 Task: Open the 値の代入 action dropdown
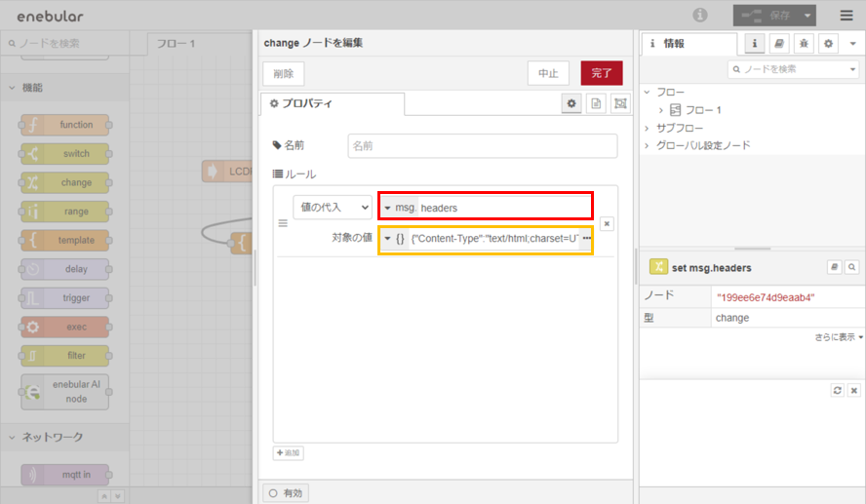coord(333,208)
